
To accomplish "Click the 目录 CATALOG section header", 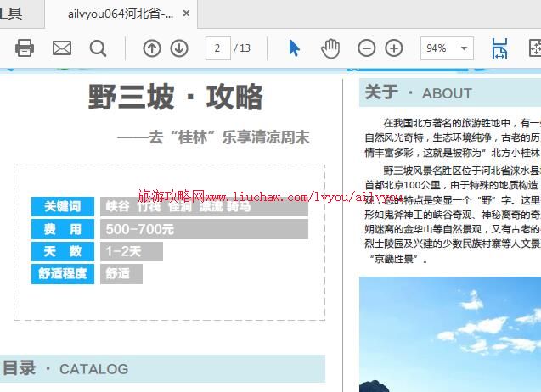I will click(66, 368).
